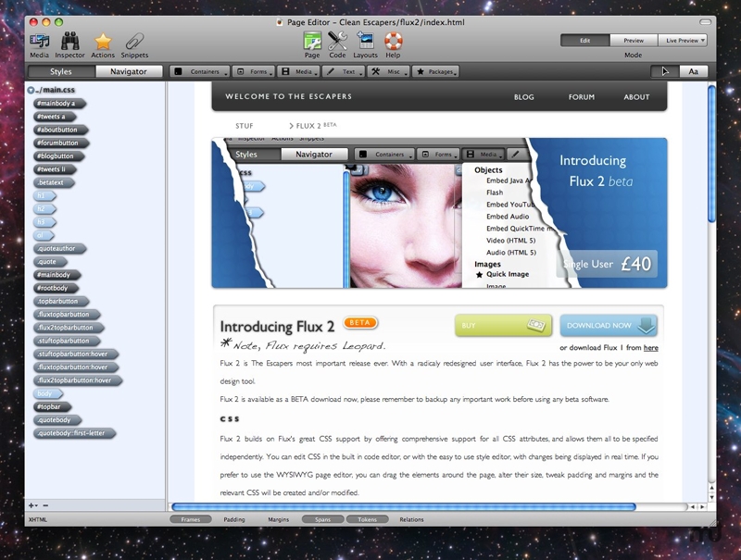Open Help lifebuoy icon
741x560 pixels.
click(393, 44)
